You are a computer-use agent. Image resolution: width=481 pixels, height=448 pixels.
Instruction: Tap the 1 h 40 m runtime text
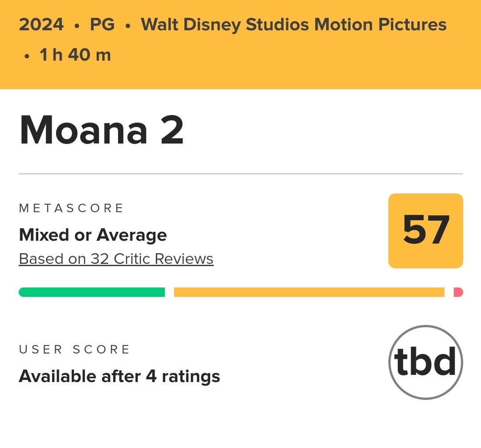pyautogui.click(x=75, y=55)
